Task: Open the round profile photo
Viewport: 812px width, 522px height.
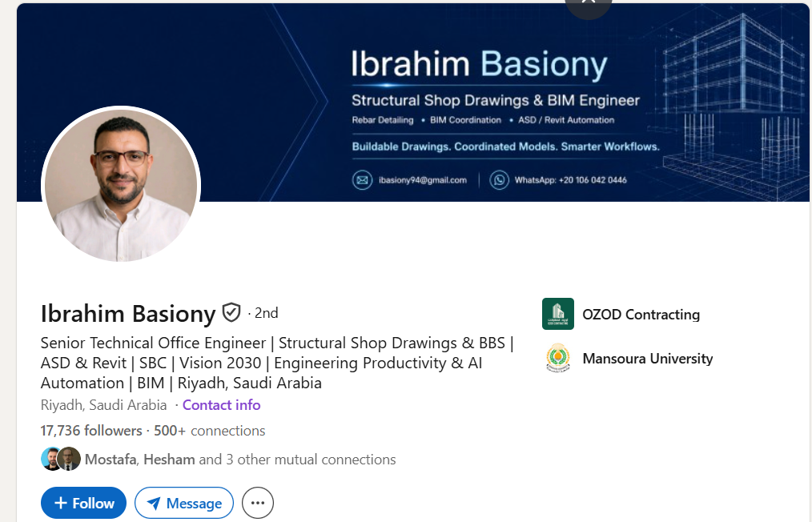Action: (121, 185)
